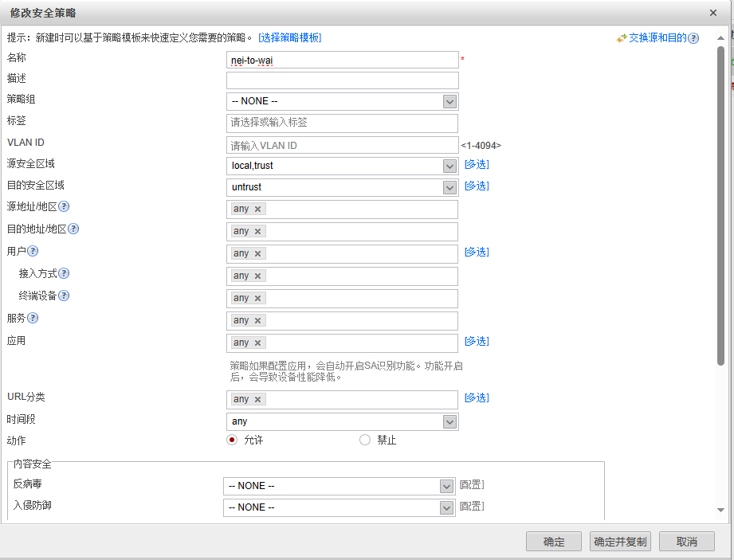Click the 描述 input field
734x560 pixels.
(x=342, y=80)
